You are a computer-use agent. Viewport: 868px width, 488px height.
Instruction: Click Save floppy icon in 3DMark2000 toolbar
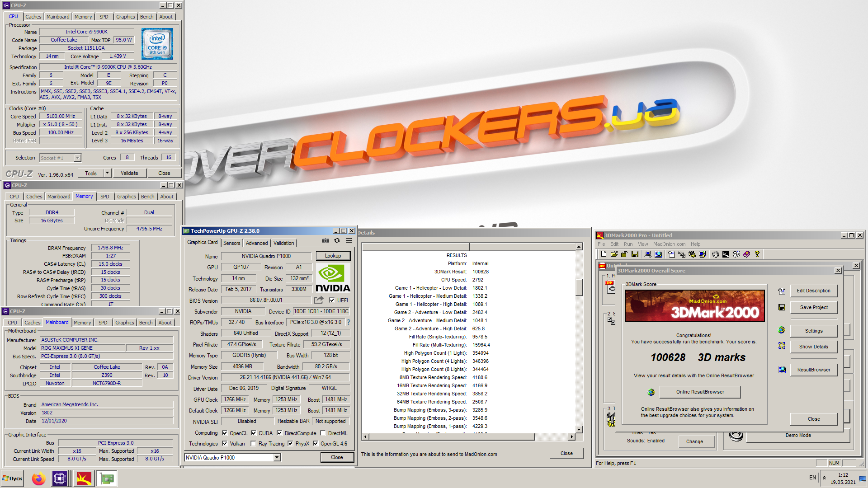point(635,254)
